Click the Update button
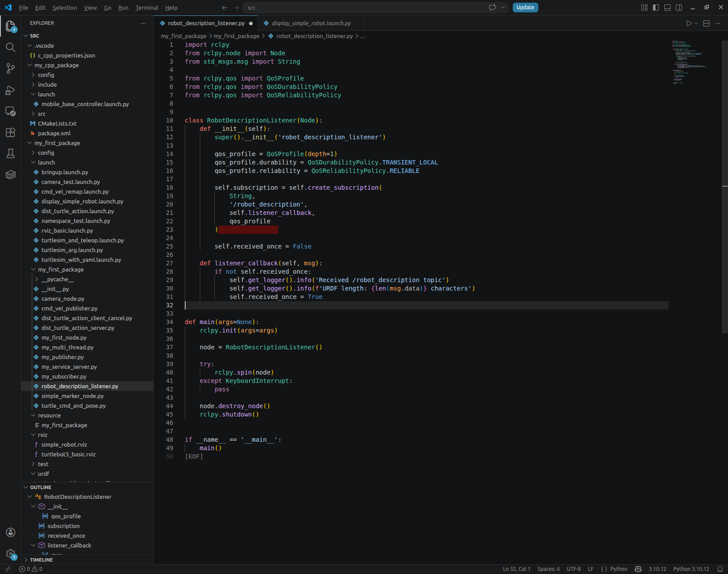The height and width of the screenshot is (574, 728). (x=525, y=8)
